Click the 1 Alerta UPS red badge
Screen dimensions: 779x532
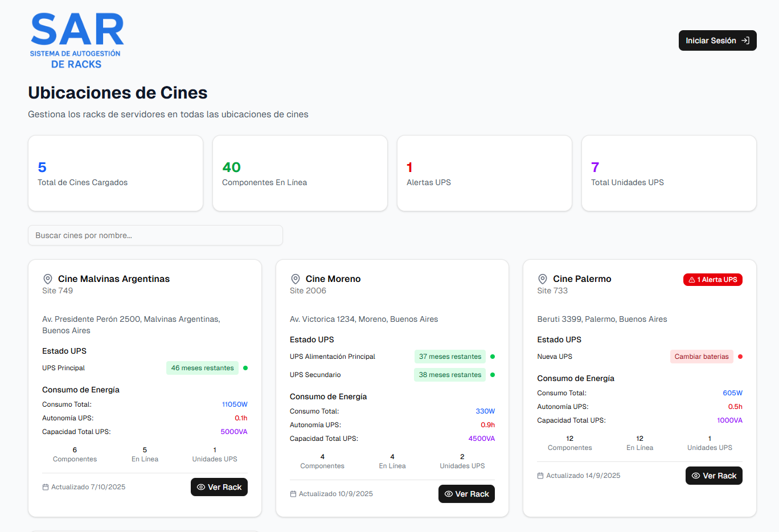(x=712, y=280)
